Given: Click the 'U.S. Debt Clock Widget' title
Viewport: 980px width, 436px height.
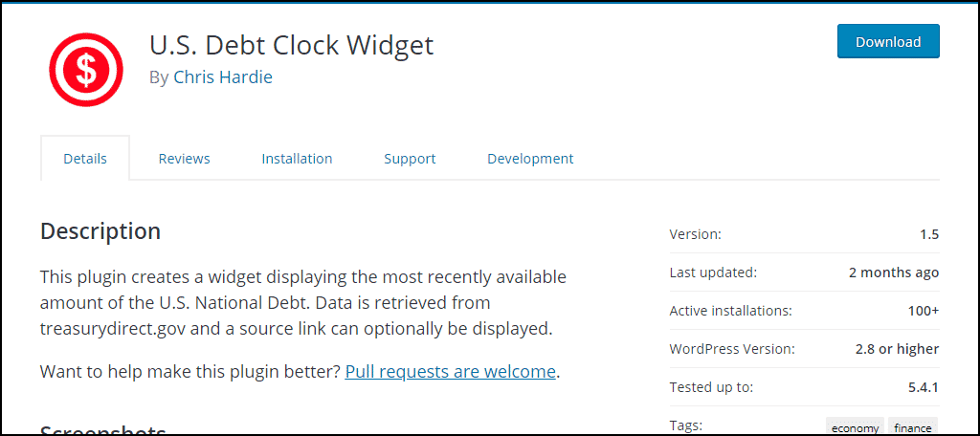Looking at the screenshot, I should coord(291,45).
